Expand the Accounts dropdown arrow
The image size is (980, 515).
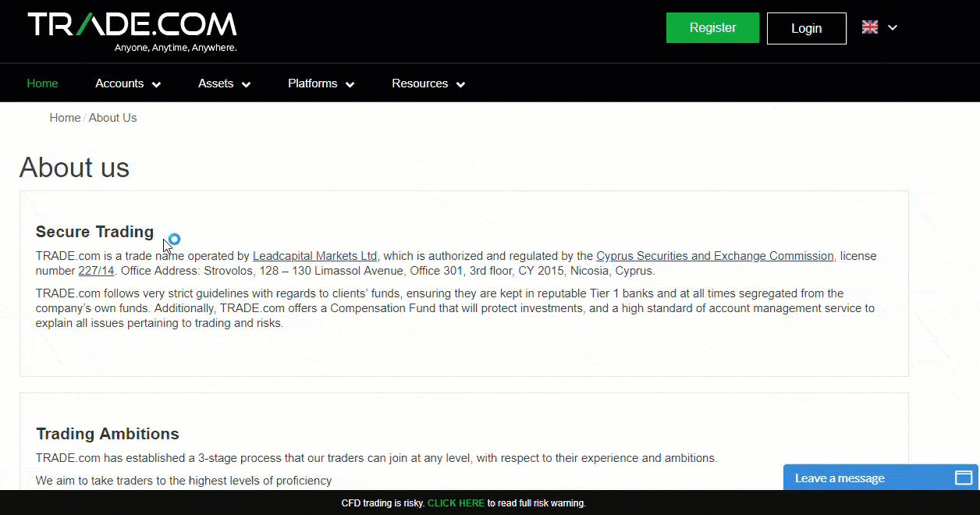[156, 85]
